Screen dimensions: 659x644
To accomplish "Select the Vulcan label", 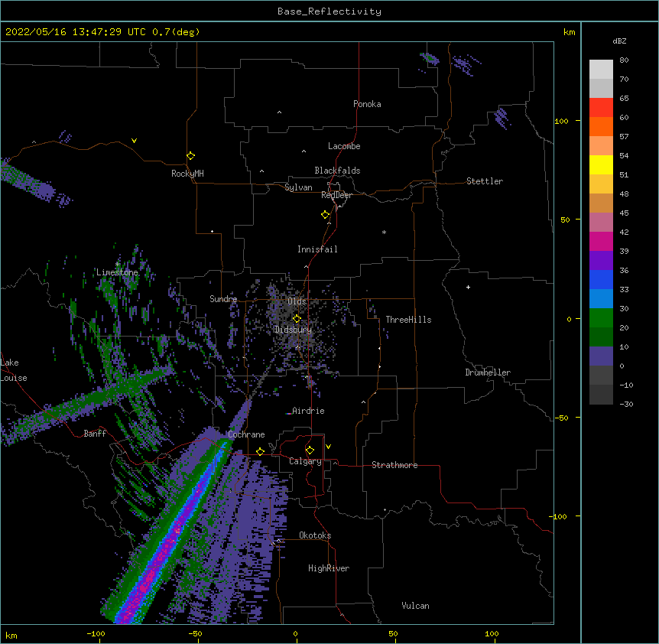I will pos(415,606).
